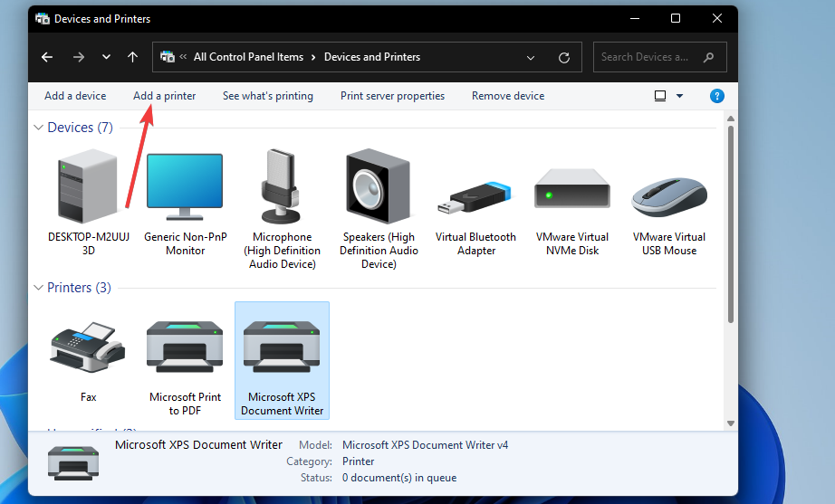Collapse the Devices (7) group

coord(39,128)
